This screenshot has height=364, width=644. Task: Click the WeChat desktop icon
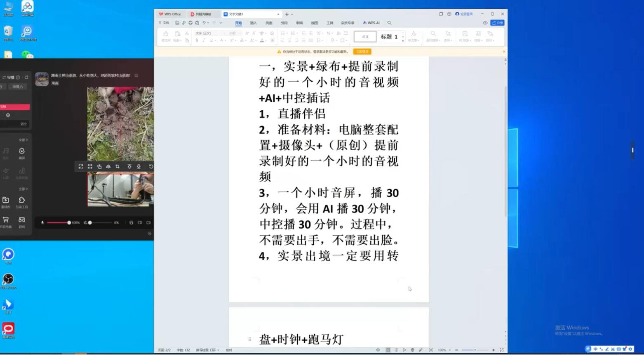click(x=27, y=54)
